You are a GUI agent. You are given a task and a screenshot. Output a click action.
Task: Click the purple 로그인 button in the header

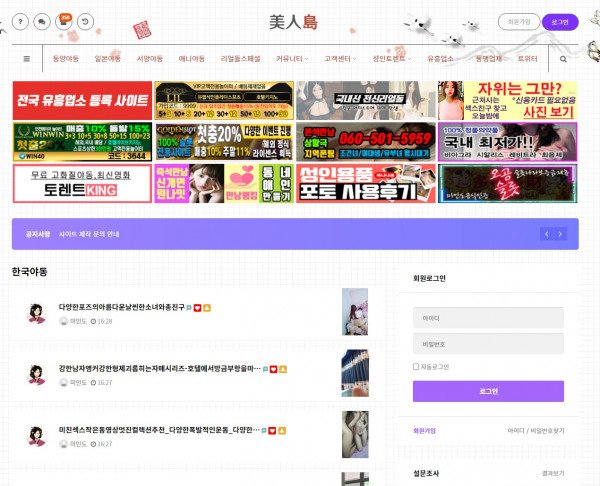click(559, 22)
